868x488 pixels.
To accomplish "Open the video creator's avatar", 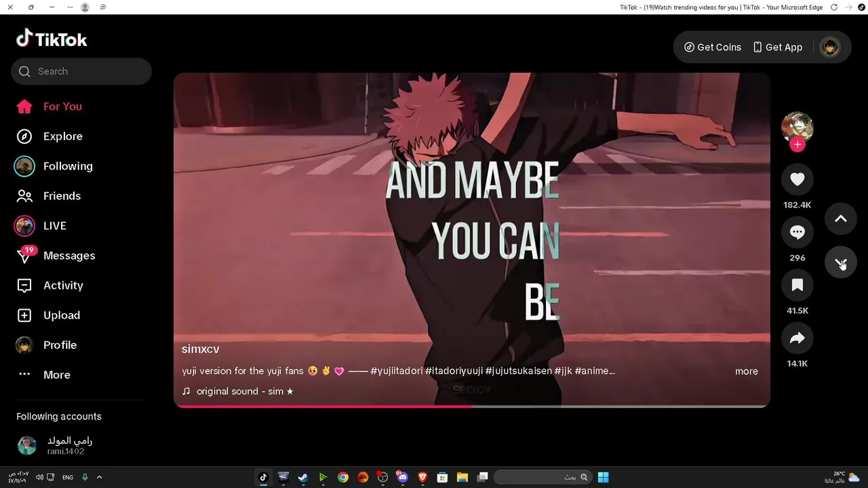I will pos(797,127).
